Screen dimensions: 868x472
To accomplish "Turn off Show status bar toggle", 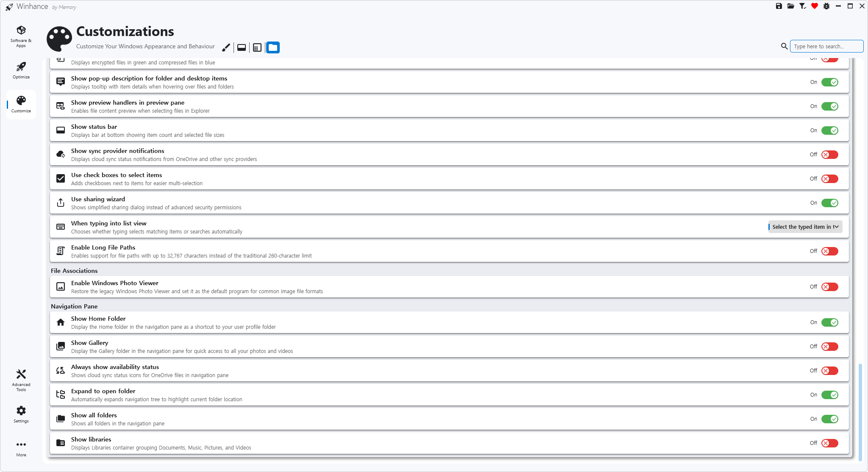I will coord(829,130).
